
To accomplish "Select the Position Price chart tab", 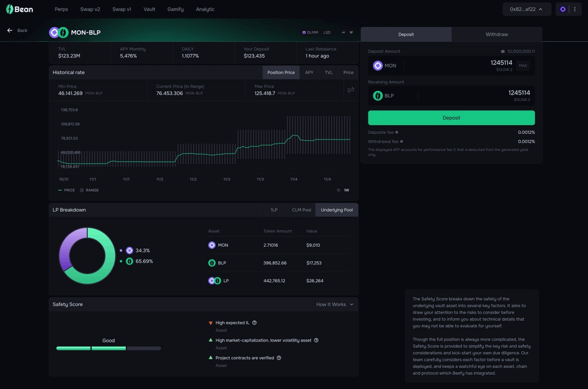I will (x=281, y=73).
